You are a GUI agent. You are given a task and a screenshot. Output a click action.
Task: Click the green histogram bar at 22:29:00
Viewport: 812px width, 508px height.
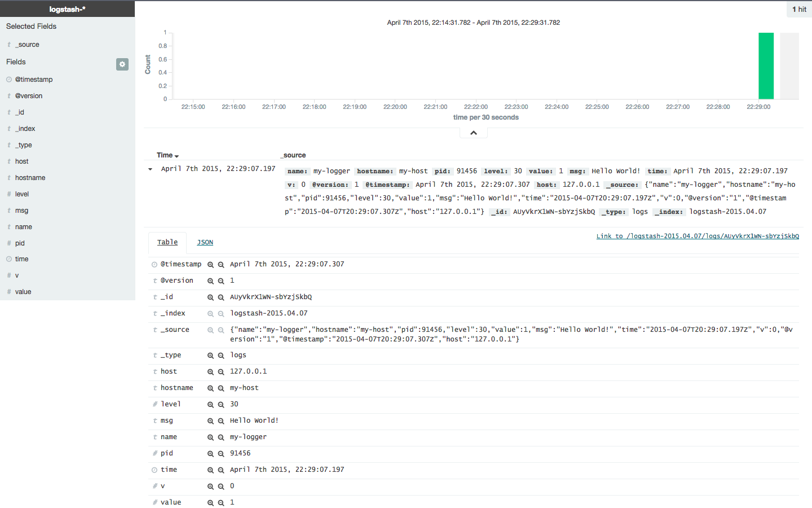[766, 66]
